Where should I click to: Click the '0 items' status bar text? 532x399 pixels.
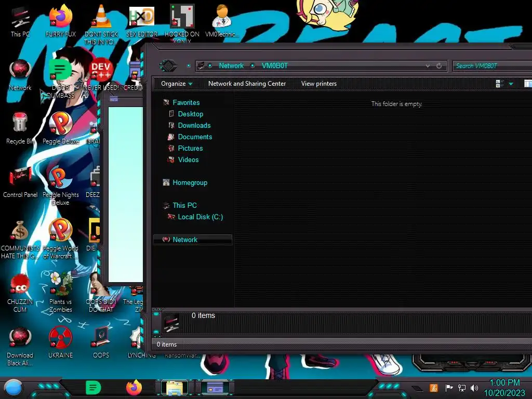tap(167, 344)
